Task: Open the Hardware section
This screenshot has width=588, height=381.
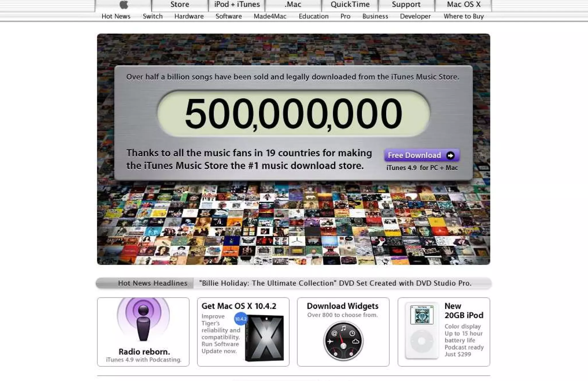Action: (x=189, y=16)
